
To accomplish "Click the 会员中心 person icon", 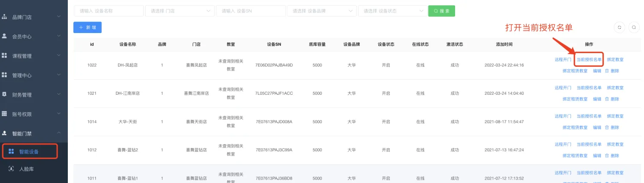I will pos(5,36).
